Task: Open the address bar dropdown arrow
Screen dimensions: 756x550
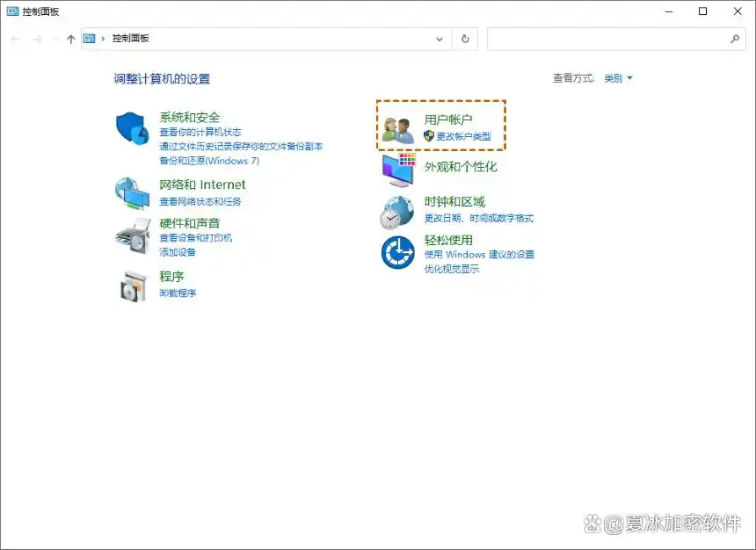Action: point(440,38)
